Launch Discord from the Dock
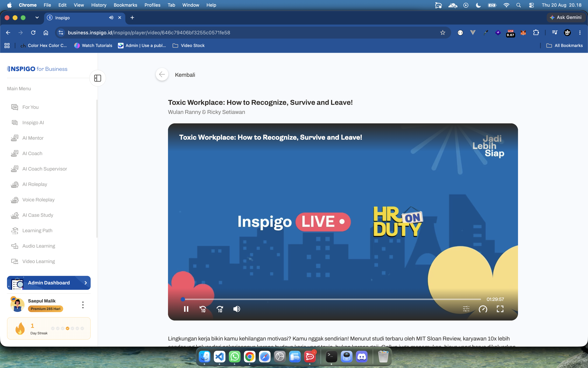The image size is (588, 368). pos(362,357)
